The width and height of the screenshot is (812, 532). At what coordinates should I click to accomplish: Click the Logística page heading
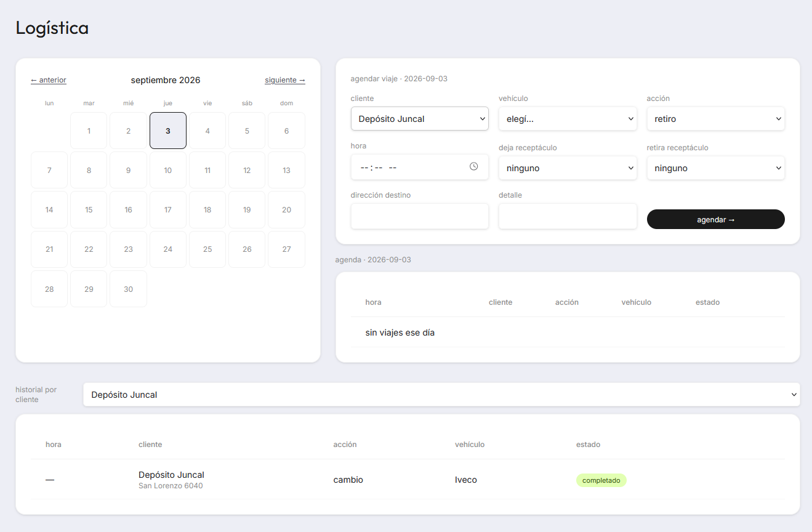coord(52,28)
